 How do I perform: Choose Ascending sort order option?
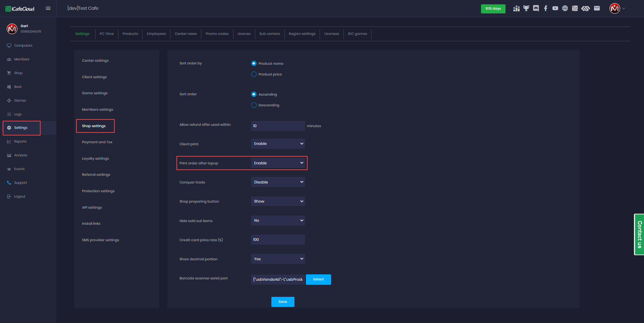tap(254, 94)
